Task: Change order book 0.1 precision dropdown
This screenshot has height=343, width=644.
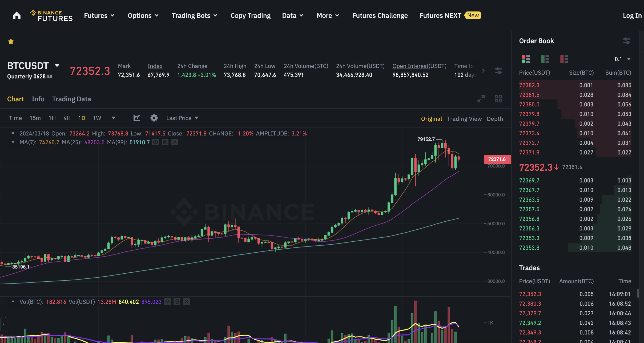Action: [622, 59]
